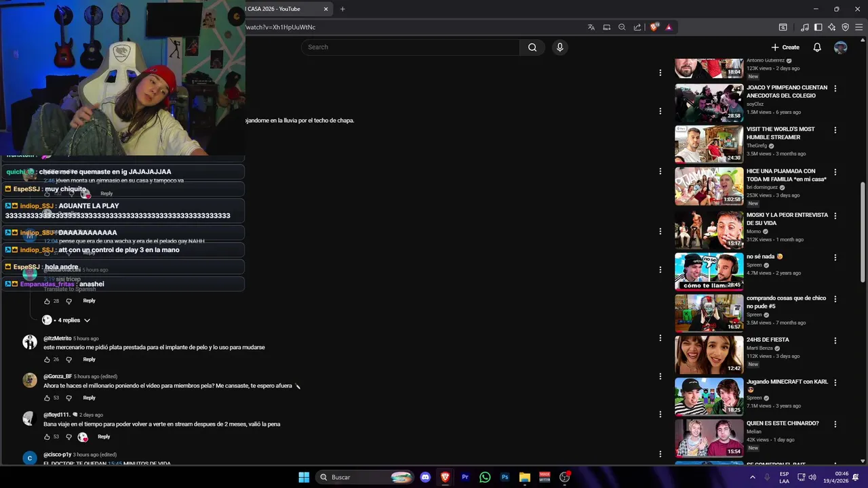Reply to @ItzMetrito's comment

pos(89,359)
